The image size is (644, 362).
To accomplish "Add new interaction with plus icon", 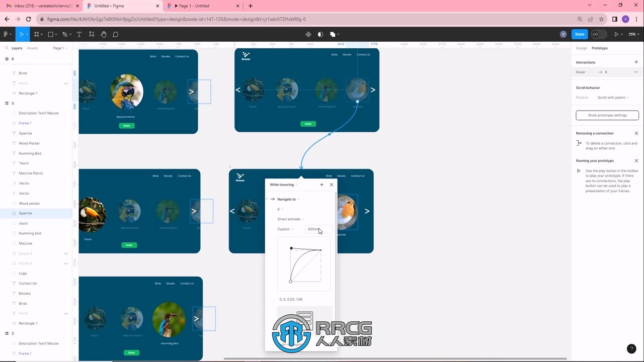I will click(636, 62).
